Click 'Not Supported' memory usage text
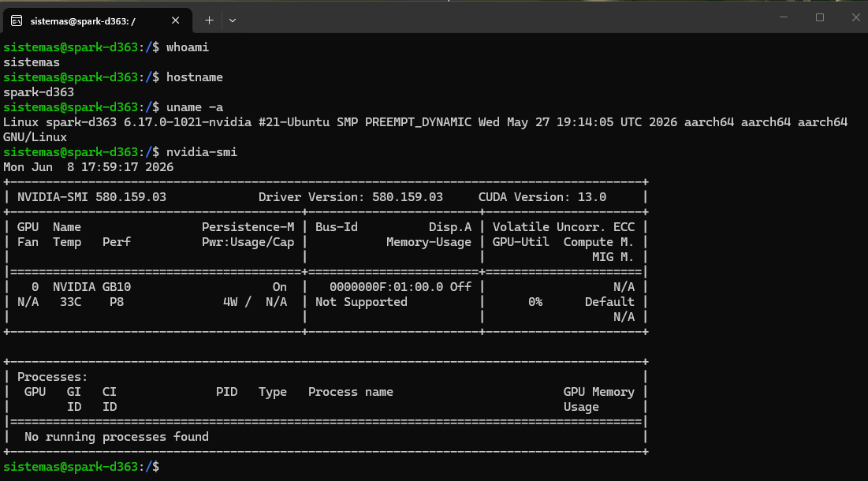This screenshot has height=481, width=868. [361, 302]
